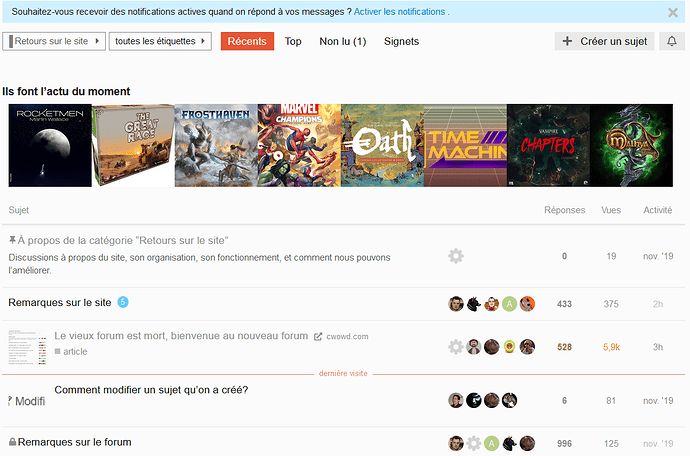
Task: Click the Activer les notifications link
Action: pyautogui.click(x=400, y=12)
